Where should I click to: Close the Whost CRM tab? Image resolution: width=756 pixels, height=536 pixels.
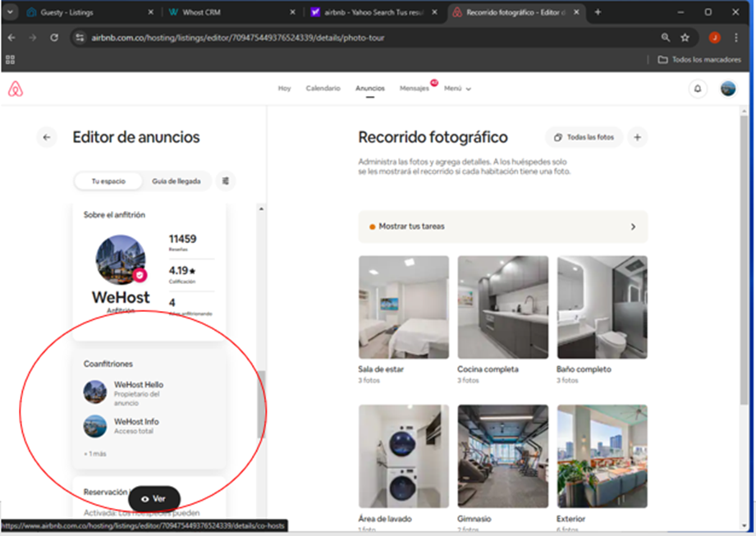click(292, 12)
